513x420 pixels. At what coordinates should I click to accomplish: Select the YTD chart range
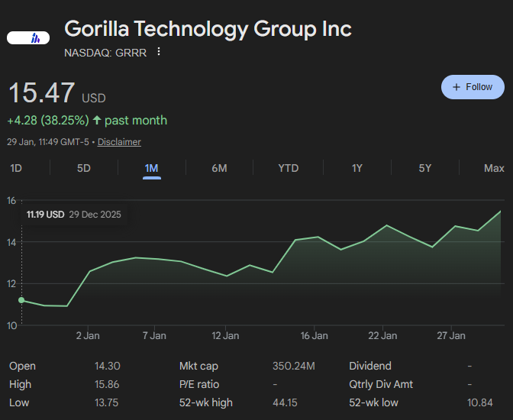point(289,168)
